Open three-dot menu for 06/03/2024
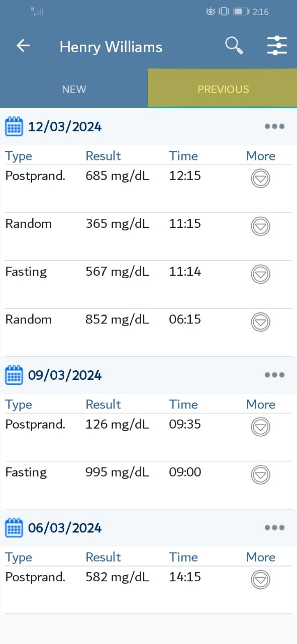This screenshot has height=644, width=297. (274, 528)
